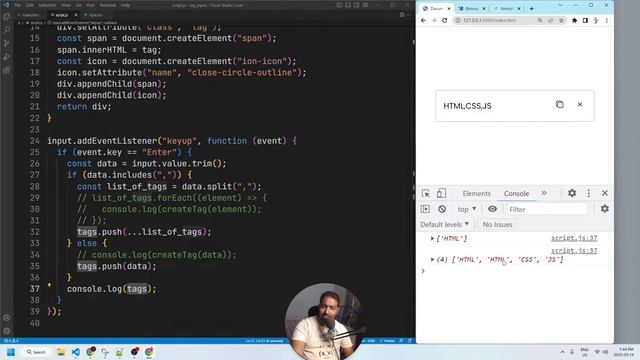
Task: Click the taskbar Search box
Action: 36,352
